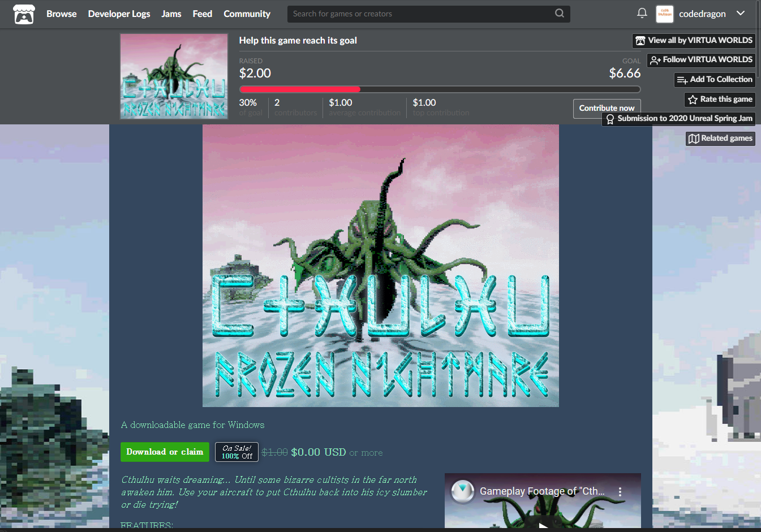
Task: Click Rate this game button
Action: [720, 100]
